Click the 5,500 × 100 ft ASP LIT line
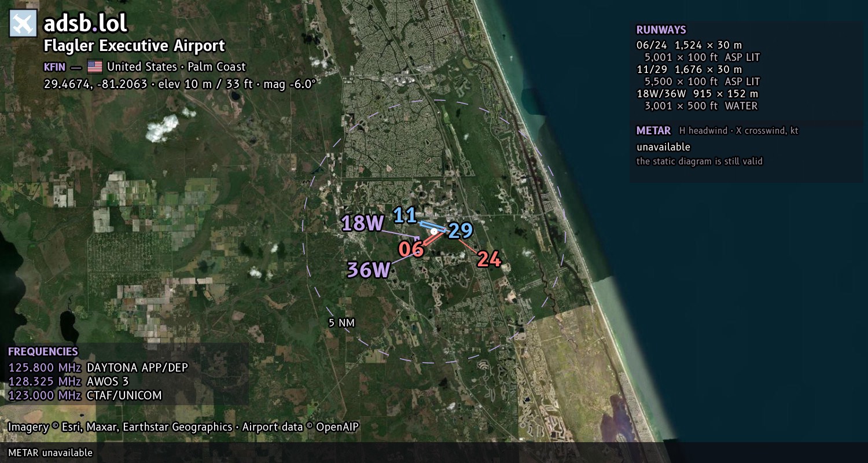Screen dimensions: 868x463 pyautogui.click(x=703, y=82)
